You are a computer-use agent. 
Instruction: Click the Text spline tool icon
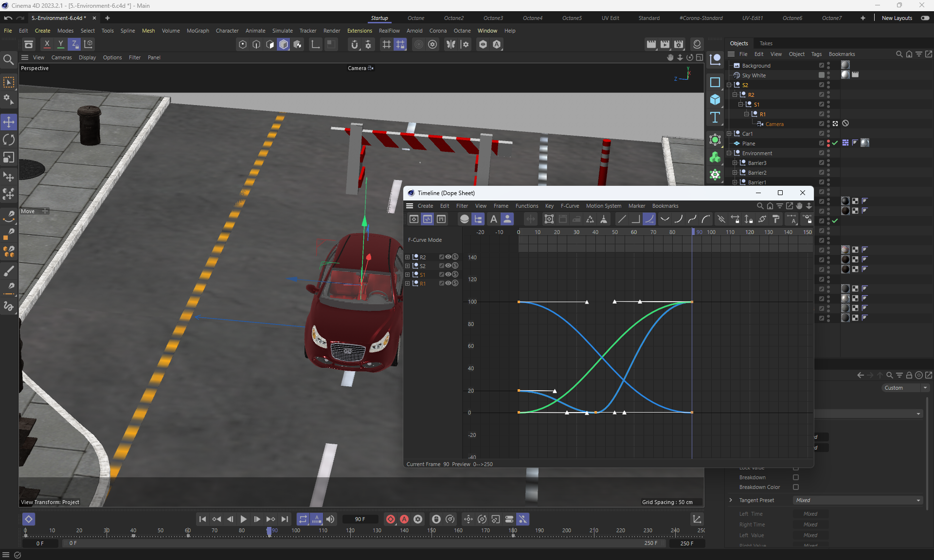(715, 117)
